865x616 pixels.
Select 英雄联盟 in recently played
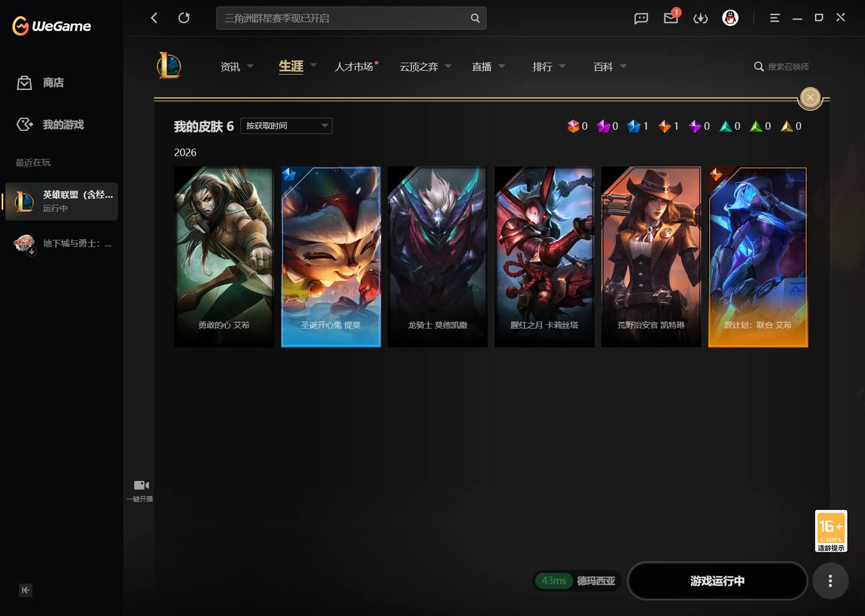click(62, 202)
